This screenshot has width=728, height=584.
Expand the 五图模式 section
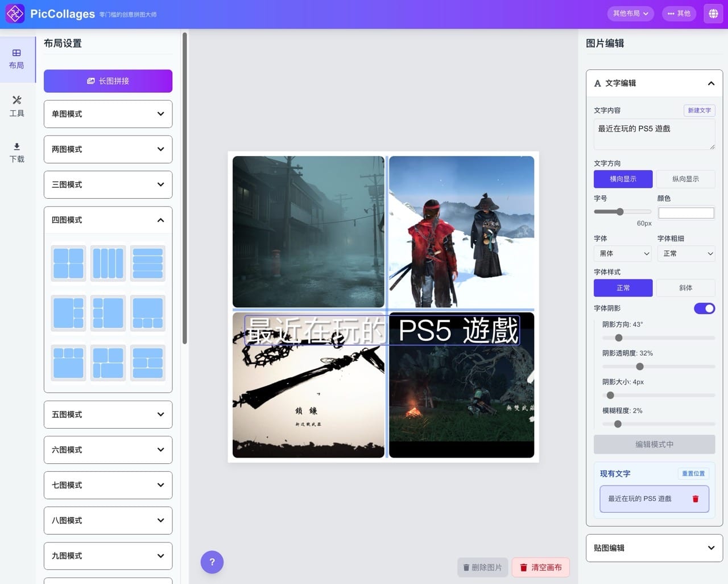107,414
